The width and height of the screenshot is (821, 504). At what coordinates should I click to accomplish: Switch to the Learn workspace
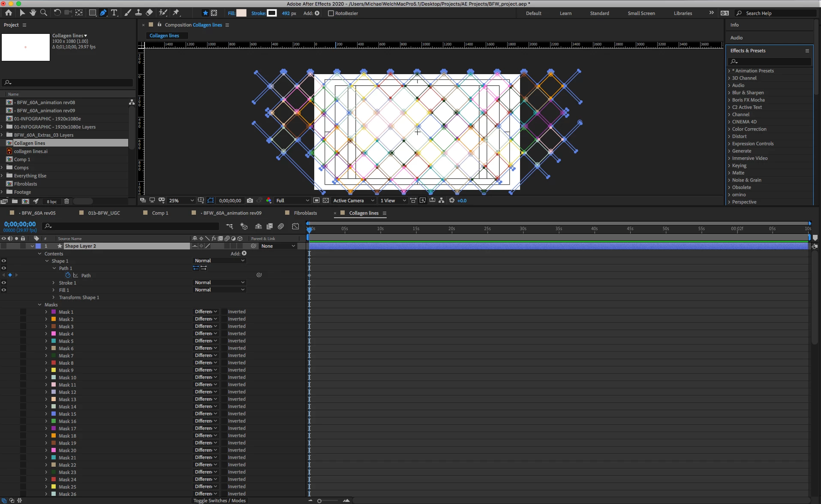[565, 13]
